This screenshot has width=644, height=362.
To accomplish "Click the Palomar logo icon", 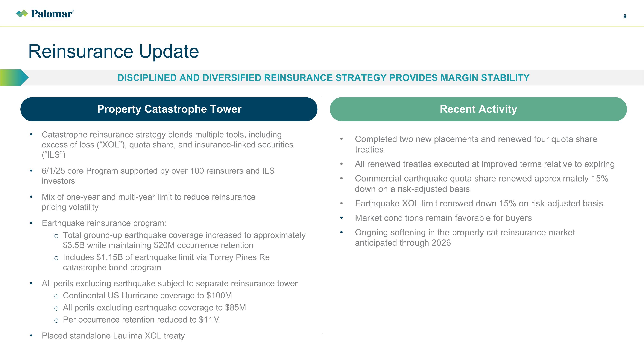I will 22,14.
